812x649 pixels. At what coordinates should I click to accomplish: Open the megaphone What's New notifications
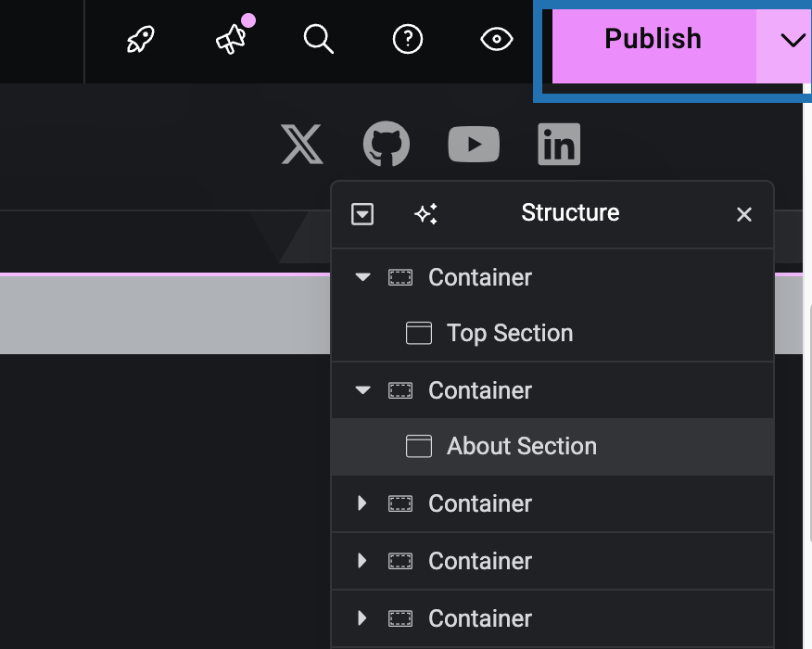pyautogui.click(x=231, y=39)
